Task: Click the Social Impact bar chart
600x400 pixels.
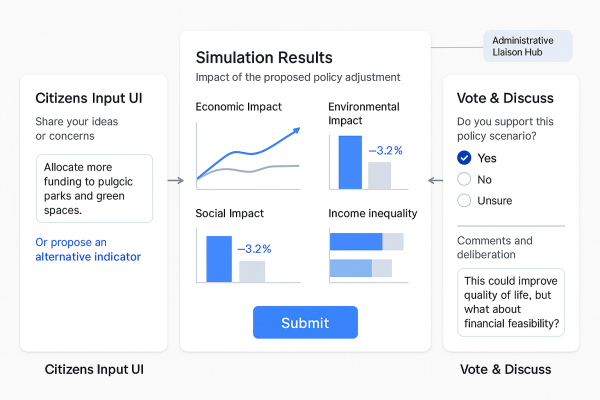Action: point(236,258)
